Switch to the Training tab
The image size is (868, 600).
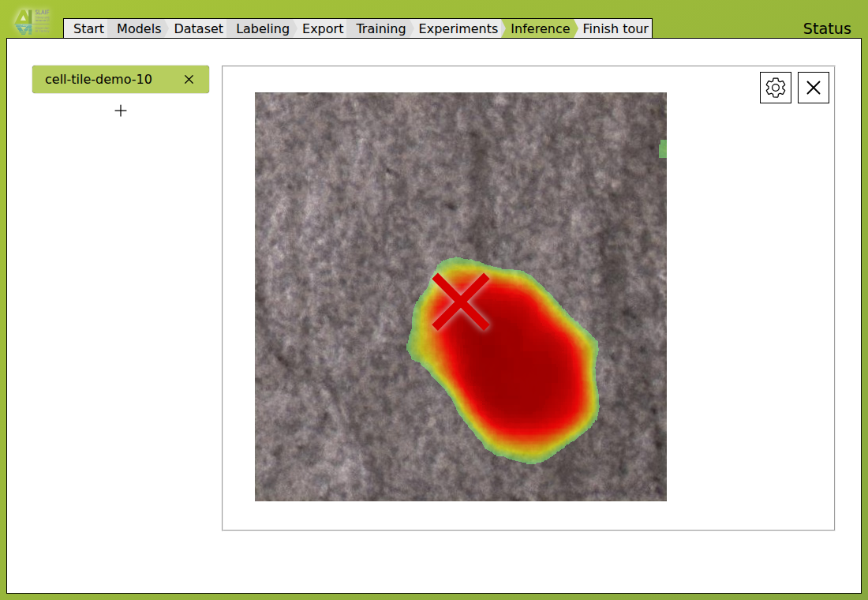pyautogui.click(x=380, y=28)
